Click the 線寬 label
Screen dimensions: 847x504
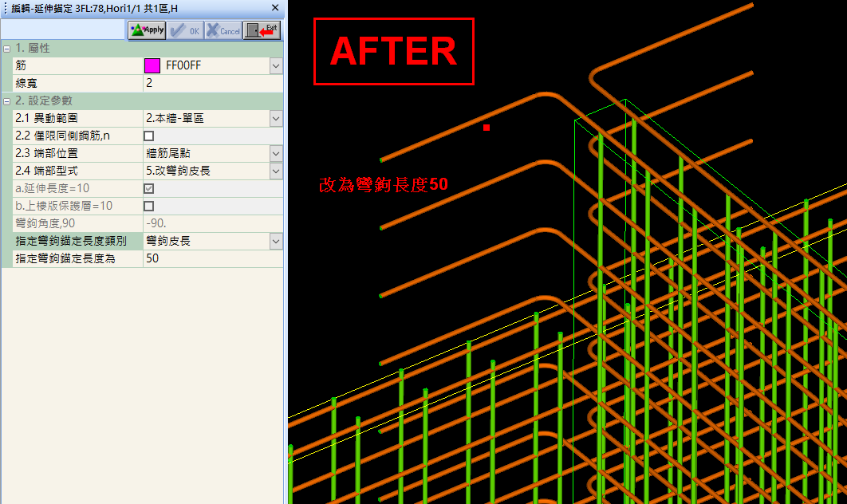click(26, 83)
